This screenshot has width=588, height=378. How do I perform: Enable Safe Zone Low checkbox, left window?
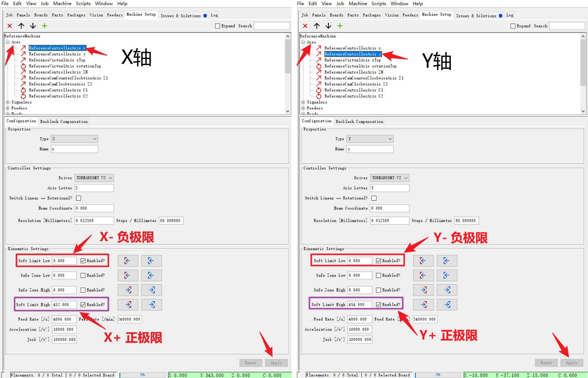click(x=83, y=275)
